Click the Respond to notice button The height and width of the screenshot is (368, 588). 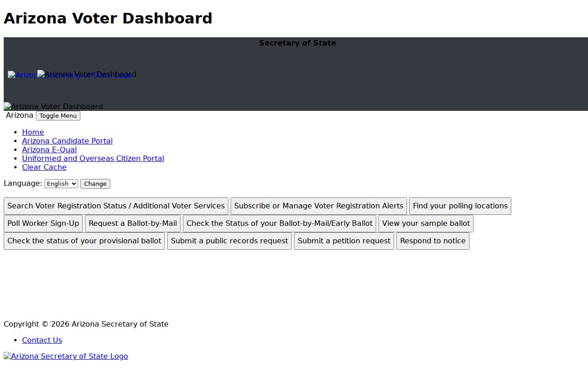433,241
